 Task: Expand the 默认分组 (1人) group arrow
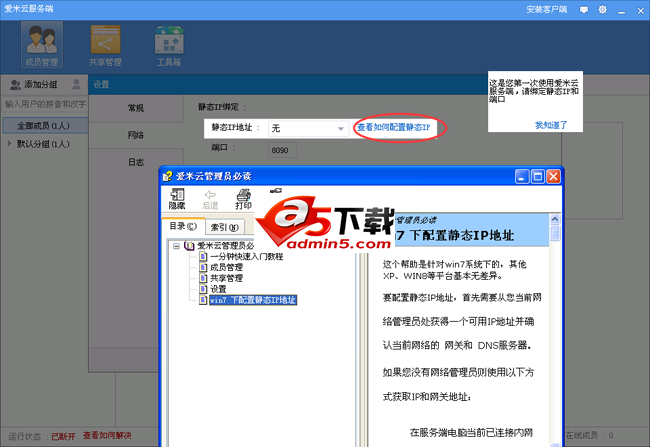click(10, 144)
